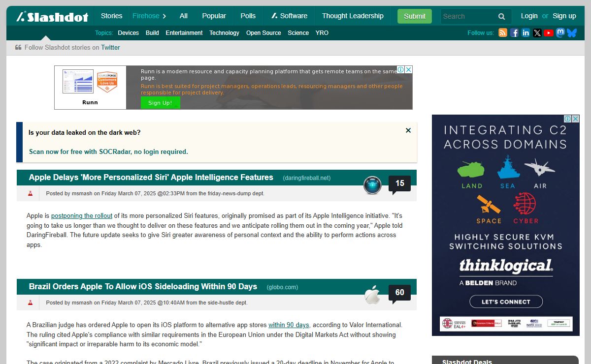Open the SOCRadar free scan link
This screenshot has height=364, width=591.
(108, 152)
